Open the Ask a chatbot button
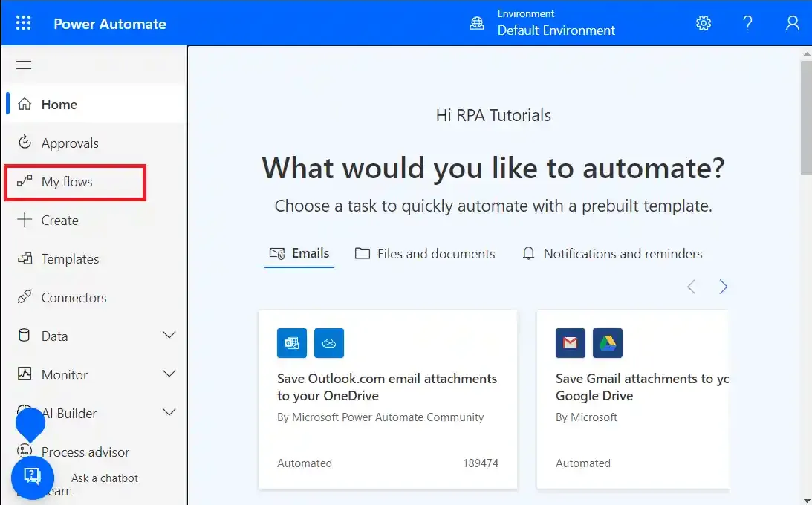Image resolution: width=812 pixels, height=505 pixels. (33, 477)
